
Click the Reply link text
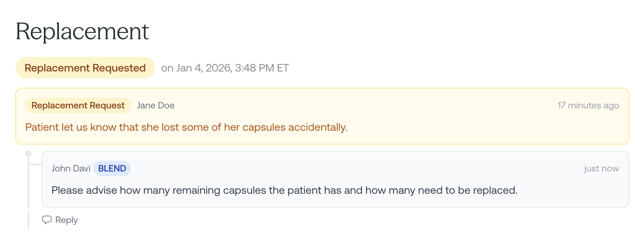click(66, 220)
